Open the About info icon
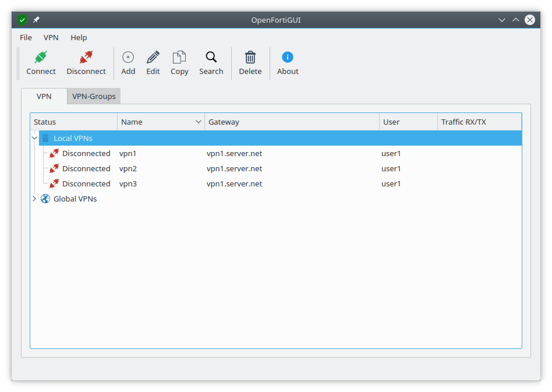Screen dimensions: 552x392 click(x=288, y=57)
